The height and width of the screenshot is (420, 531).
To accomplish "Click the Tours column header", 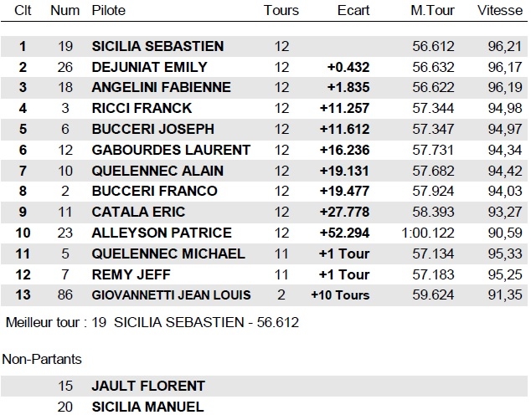I will click(281, 11).
